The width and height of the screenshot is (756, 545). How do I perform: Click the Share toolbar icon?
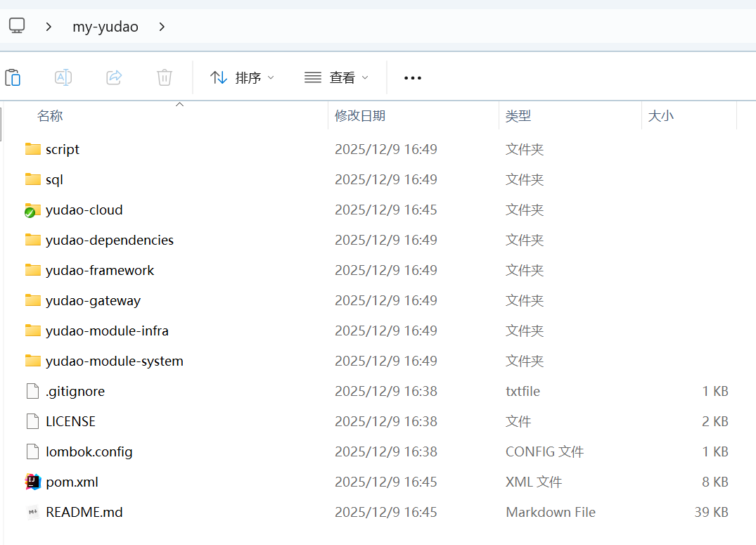point(114,77)
